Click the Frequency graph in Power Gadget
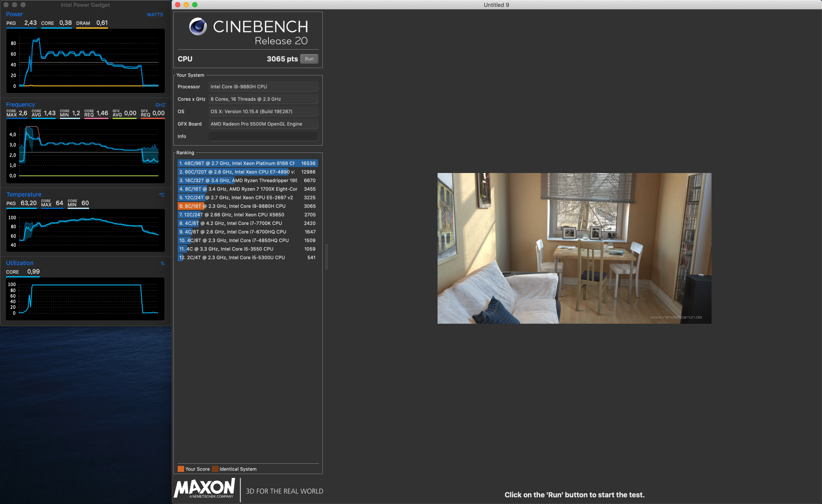822x504 pixels. pyautogui.click(x=86, y=151)
